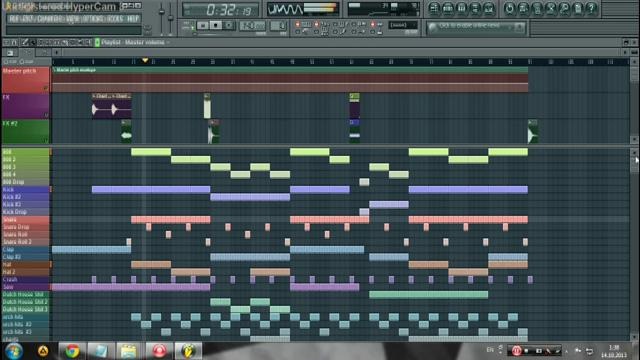Open the Playlist view shortcut icon

click(435, 8)
